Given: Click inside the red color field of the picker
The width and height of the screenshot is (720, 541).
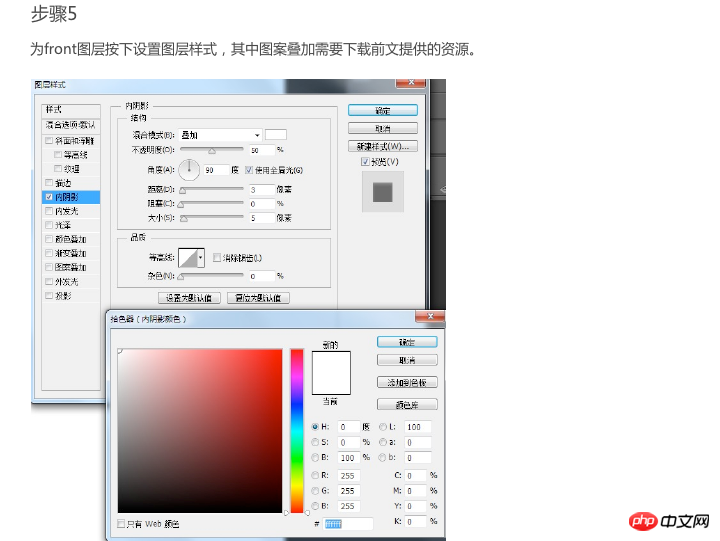Looking at the screenshot, I should click(200, 431).
